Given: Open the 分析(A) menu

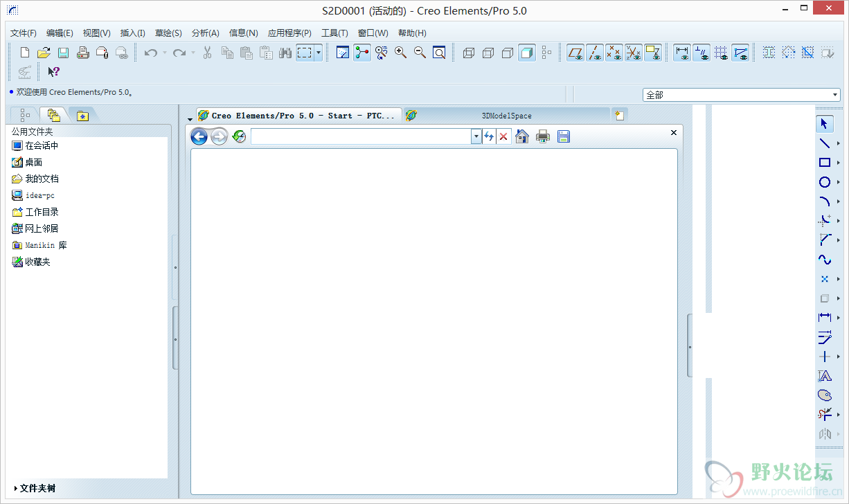Looking at the screenshot, I should coord(206,33).
